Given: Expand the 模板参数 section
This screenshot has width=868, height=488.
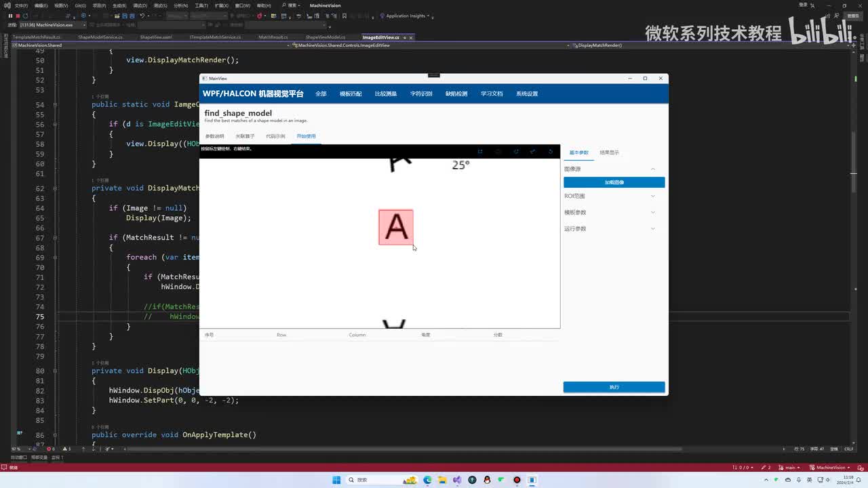Looking at the screenshot, I should pyautogui.click(x=653, y=212).
